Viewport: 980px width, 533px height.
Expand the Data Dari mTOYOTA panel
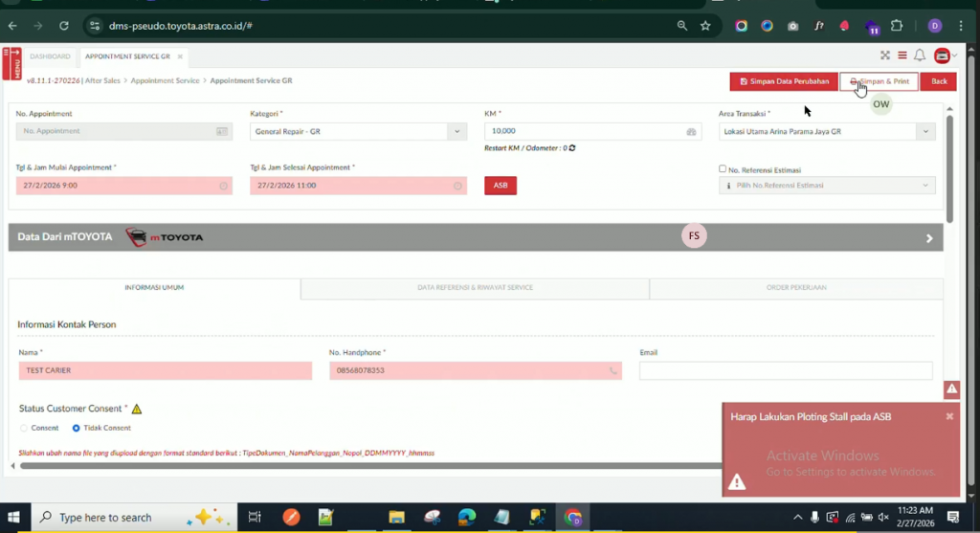pos(928,238)
